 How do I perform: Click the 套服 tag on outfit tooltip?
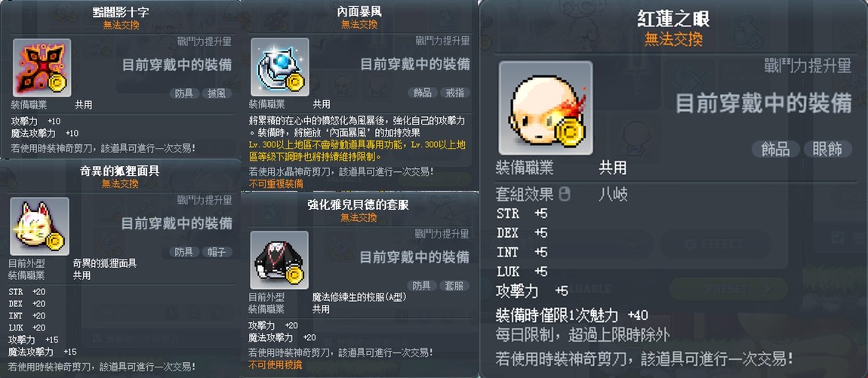point(454,286)
